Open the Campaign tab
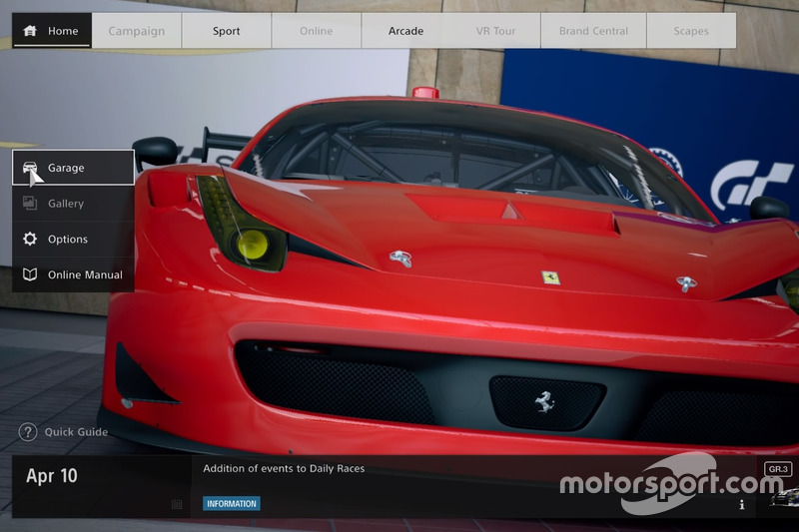799x532 pixels. pyautogui.click(x=137, y=31)
